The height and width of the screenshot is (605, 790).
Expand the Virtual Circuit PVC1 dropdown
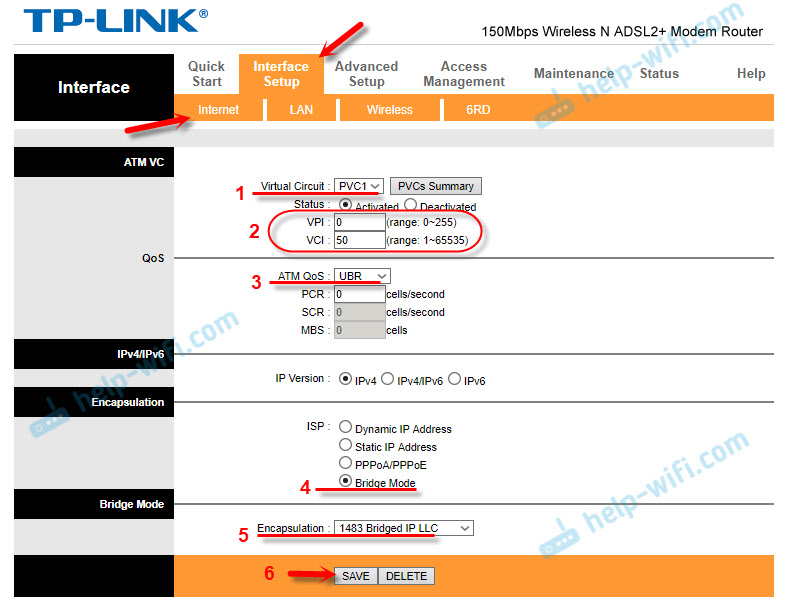coord(359,186)
